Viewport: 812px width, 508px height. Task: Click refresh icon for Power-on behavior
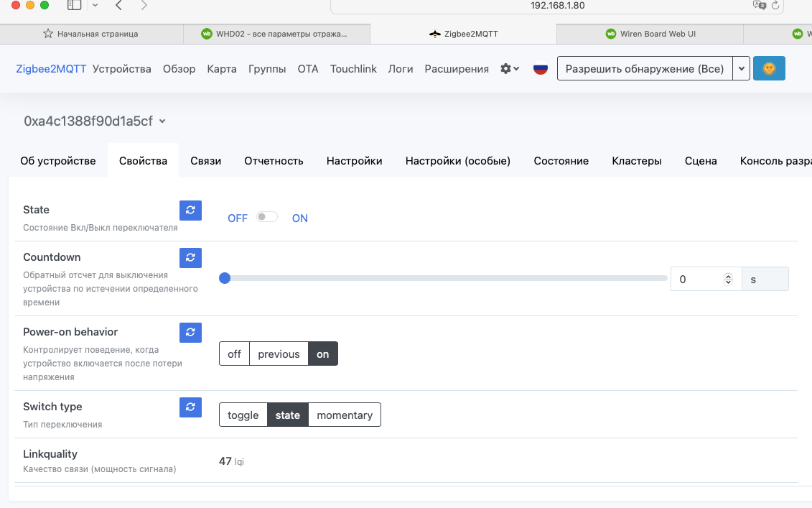(190, 333)
